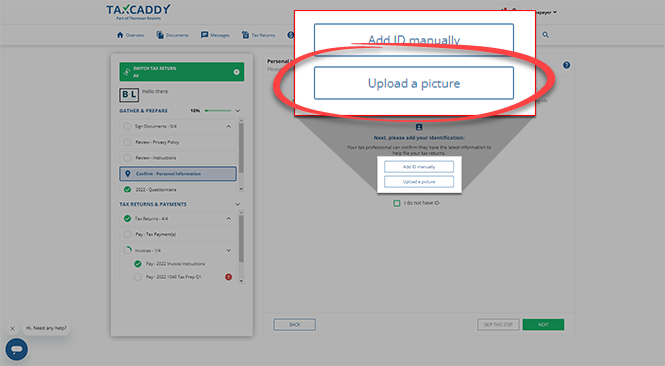Screen dimensions: 665x366
Task: Select 'Review - Privacy Policy' text
Action: [x=157, y=142]
